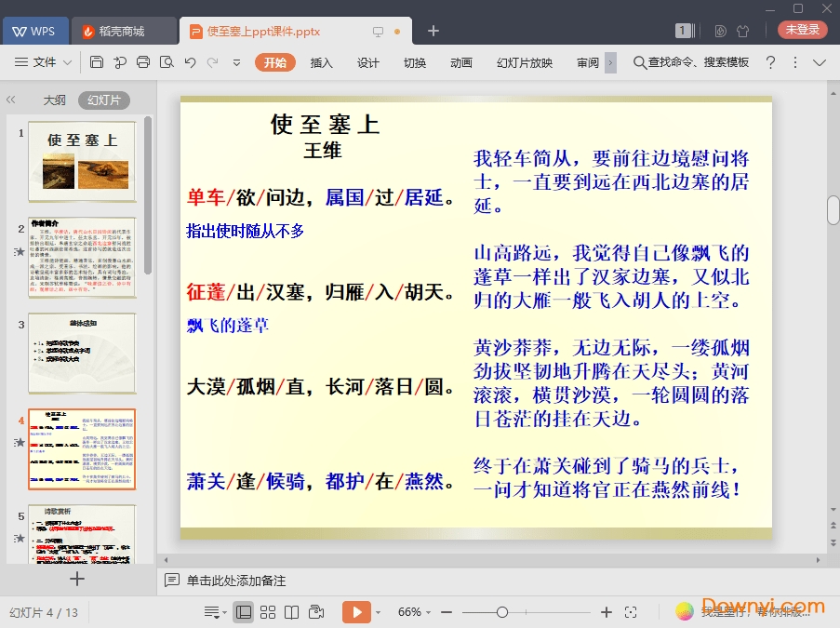Click the fit-slide-to-window icon
Viewport: 840px width, 628px height.
pos(631,612)
